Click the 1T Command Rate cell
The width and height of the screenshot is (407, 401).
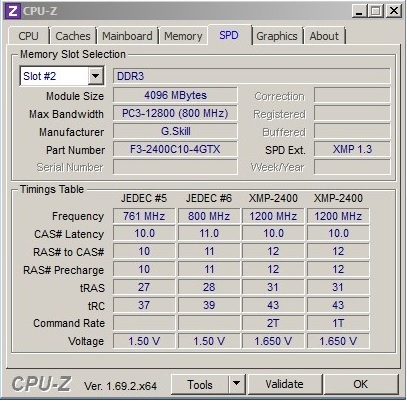tap(338, 323)
